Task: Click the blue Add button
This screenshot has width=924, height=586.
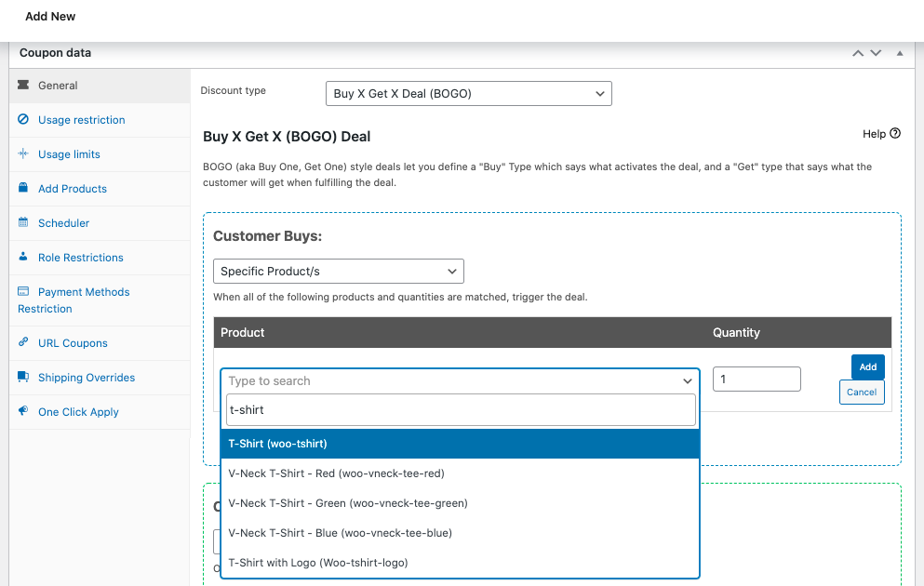Action: pyautogui.click(x=867, y=366)
